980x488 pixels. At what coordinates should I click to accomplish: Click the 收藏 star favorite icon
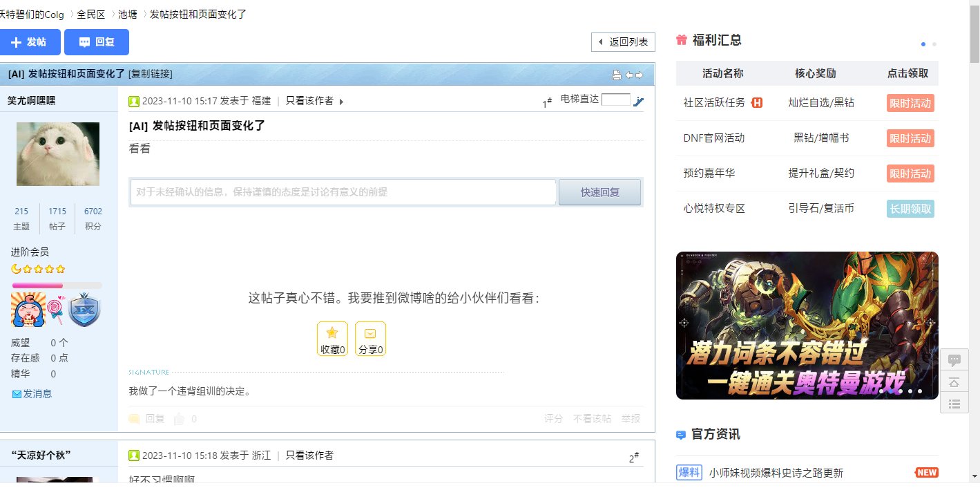332,339
